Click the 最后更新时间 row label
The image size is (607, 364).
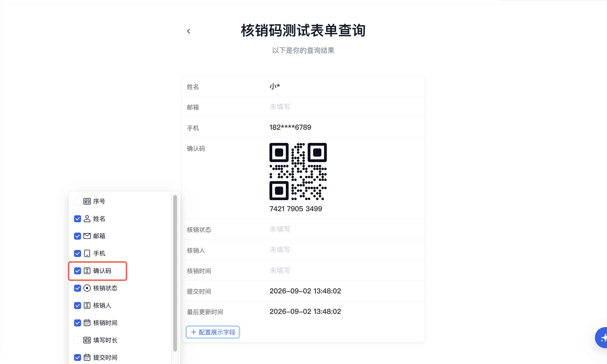205,312
